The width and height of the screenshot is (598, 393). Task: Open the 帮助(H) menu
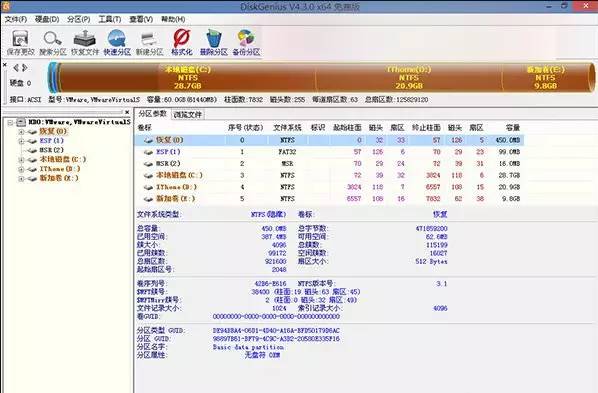pos(173,19)
